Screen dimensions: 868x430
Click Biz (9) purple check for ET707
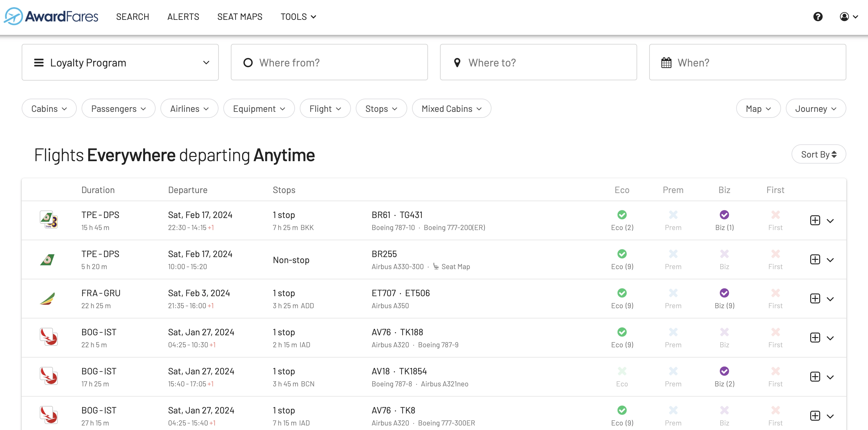(724, 293)
